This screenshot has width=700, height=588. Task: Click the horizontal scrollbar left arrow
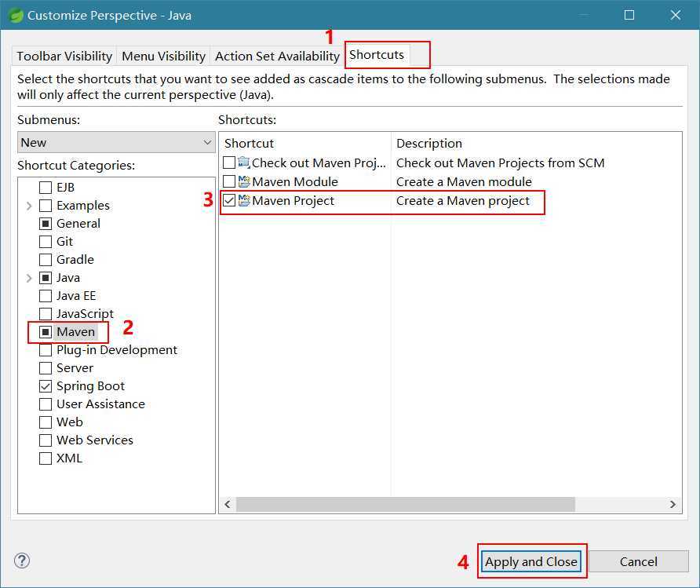pyautogui.click(x=228, y=505)
